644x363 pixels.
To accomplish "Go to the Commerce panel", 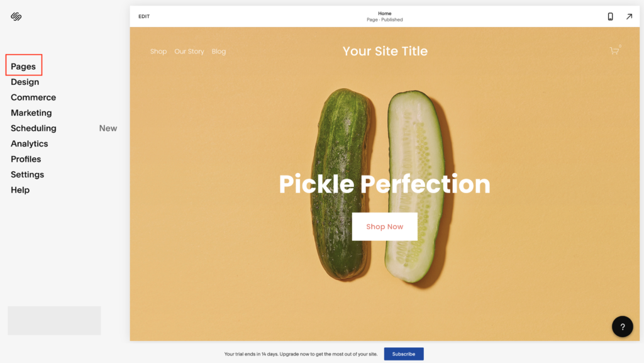I will point(33,98).
